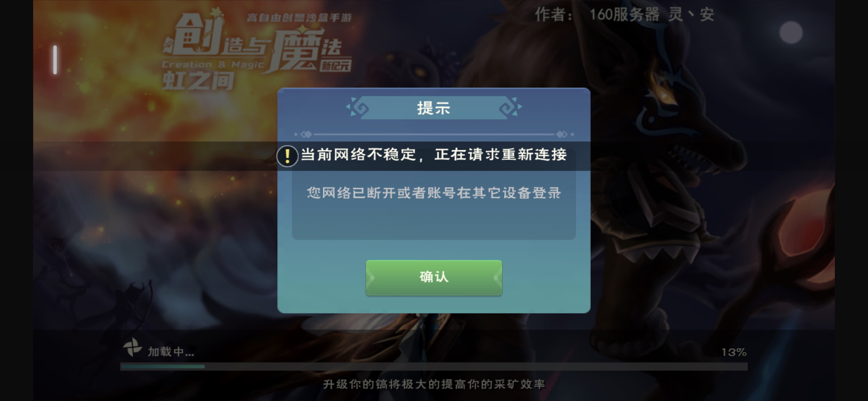Click the moon in the top right
Image resolution: width=868 pixels, height=401 pixels.
point(791,32)
